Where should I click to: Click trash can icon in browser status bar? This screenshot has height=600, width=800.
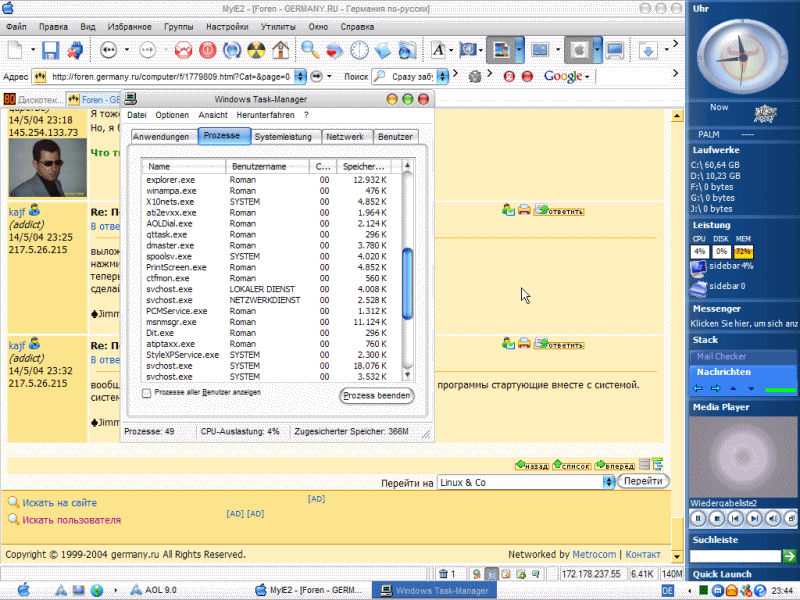443,574
